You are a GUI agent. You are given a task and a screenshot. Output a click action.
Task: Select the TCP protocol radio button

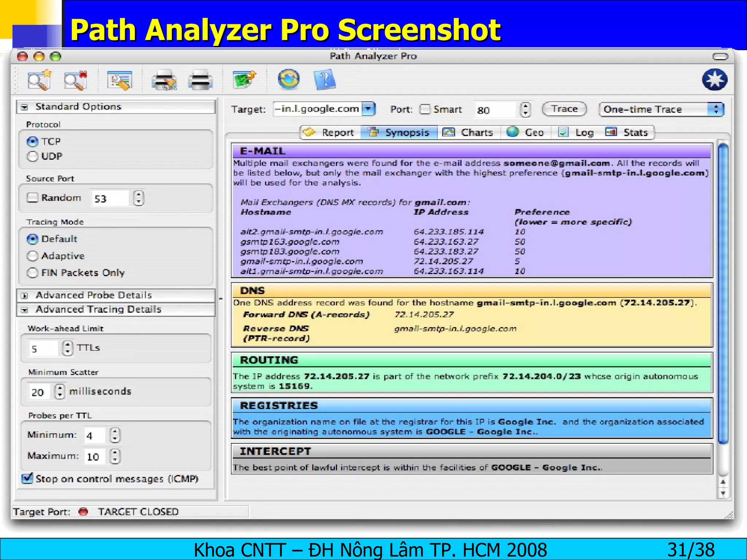click(x=32, y=141)
